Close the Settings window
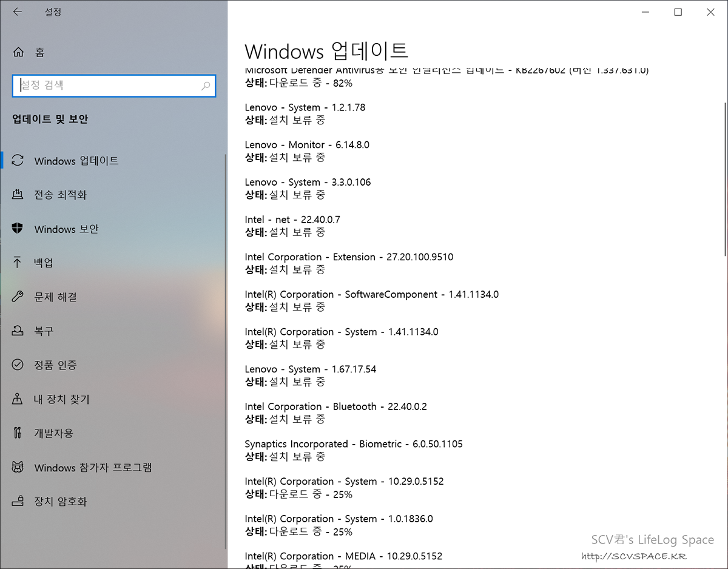 tap(710, 12)
